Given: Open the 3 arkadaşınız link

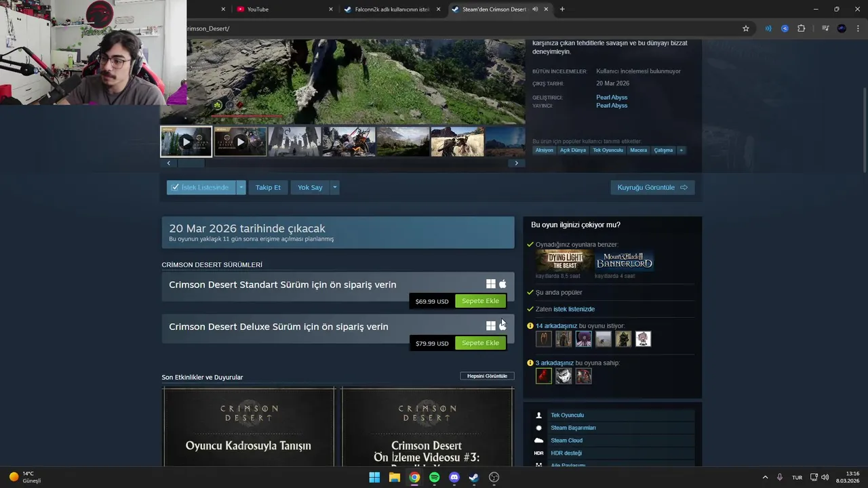Looking at the screenshot, I should point(555,363).
